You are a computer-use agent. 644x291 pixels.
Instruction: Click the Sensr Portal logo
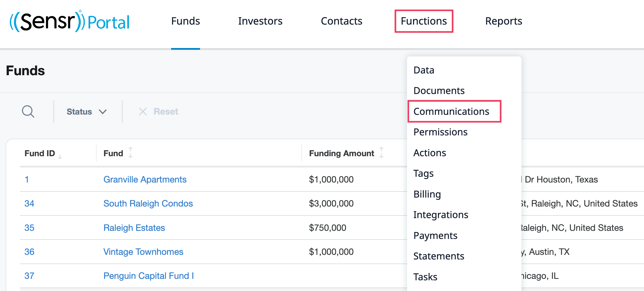pyautogui.click(x=70, y=21)
